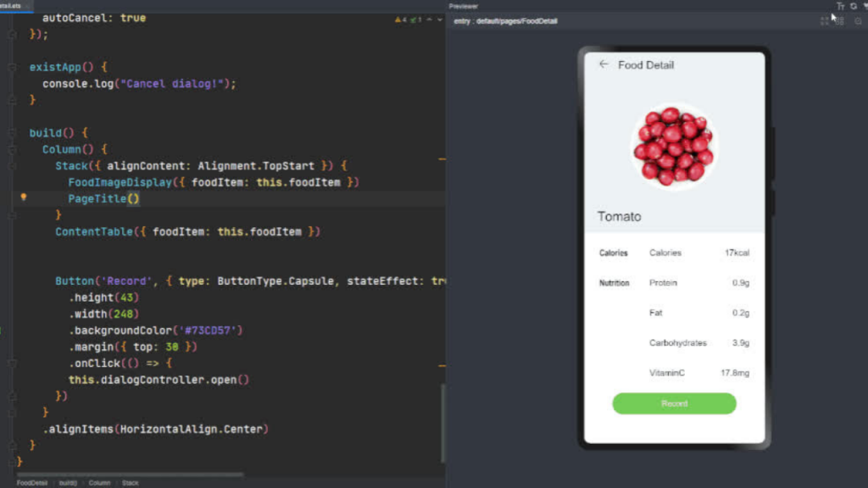Click build() in the bottom breadcrumb bar
The height and width of the screenshot is (488, 868).
point(68,483)
